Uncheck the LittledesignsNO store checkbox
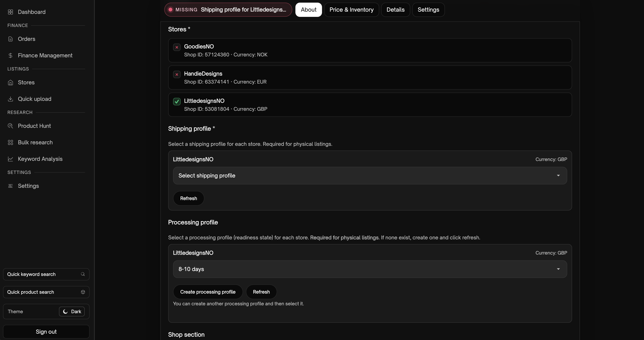The image size is (644, 340). click(177, 102)
